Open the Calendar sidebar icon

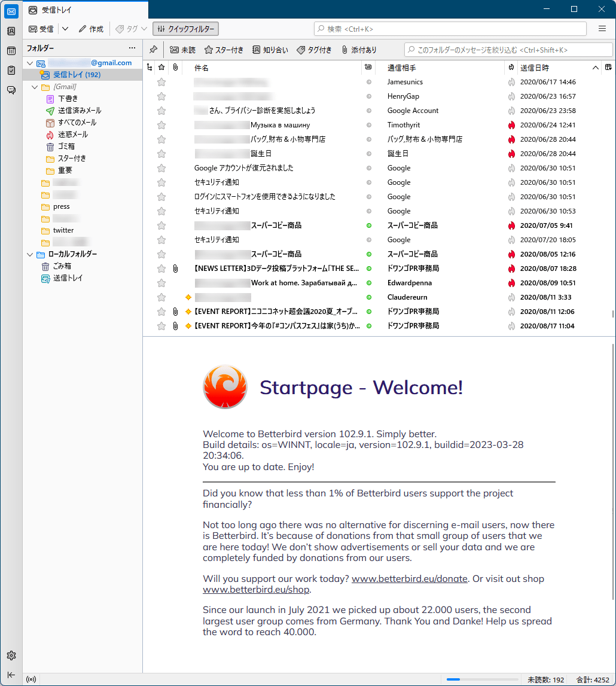pyautogui.click(x=11, y=51)
